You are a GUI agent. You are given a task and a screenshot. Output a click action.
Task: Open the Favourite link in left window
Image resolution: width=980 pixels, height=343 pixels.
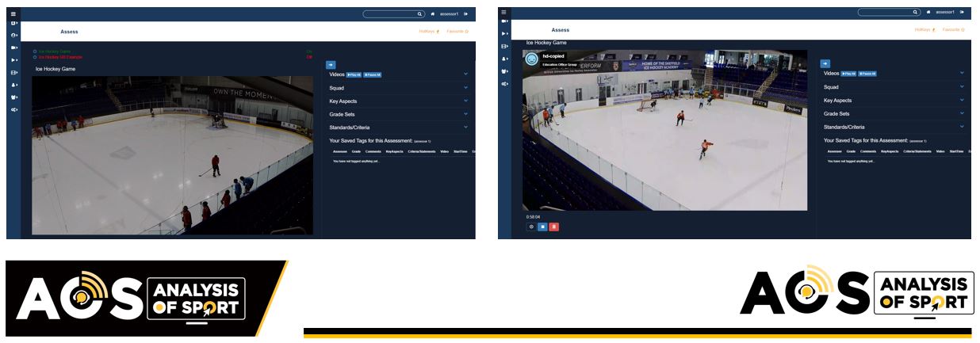coord(457,31)
